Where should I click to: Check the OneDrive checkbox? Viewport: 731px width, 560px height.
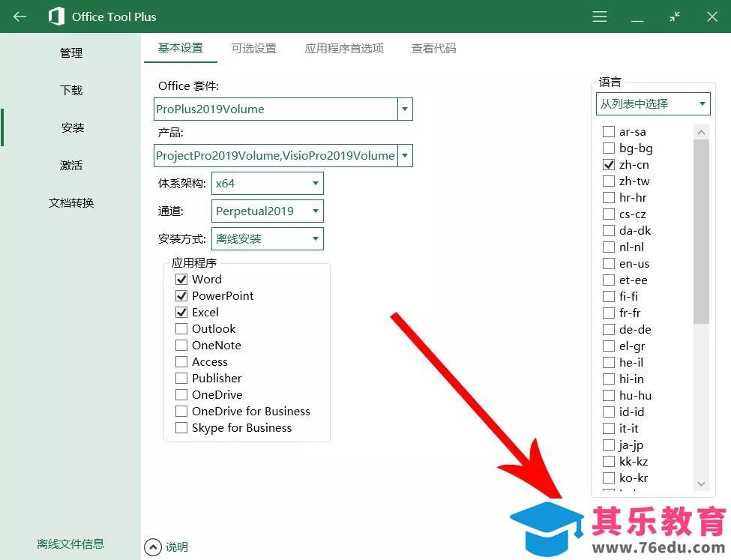181,395
